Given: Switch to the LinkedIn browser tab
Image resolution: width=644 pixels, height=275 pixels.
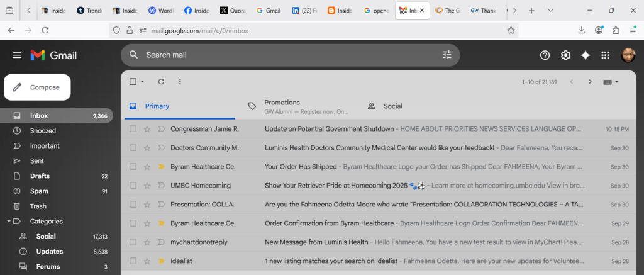Looking at the screenshot, I should pyautogui.click(x=304, y=11).
